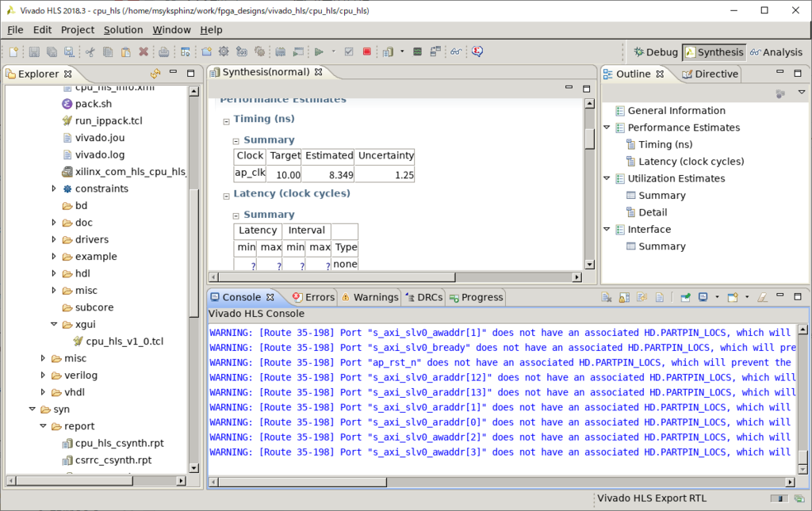The image size is (812, 511).
Task: Expand the drivers folder in Explorer
Action: click(54, 239)
